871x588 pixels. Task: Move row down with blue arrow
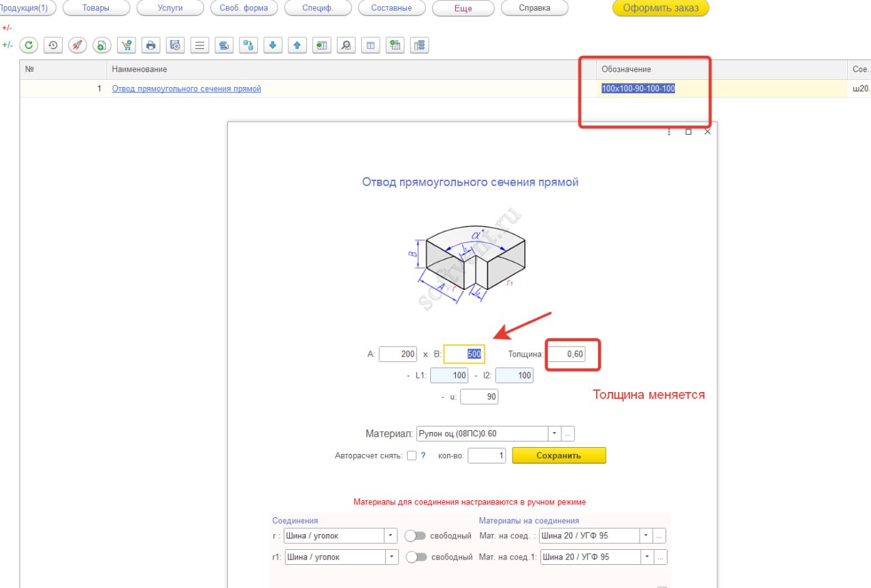click(x=273, y=46)
